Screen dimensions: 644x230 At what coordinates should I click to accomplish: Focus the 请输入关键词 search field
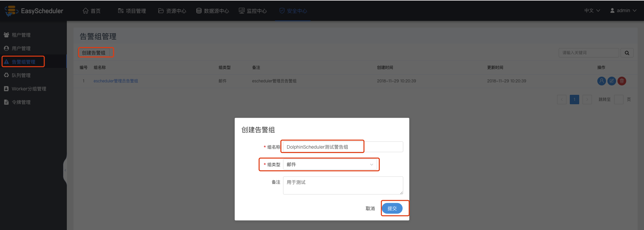click(x=589, y=53)
